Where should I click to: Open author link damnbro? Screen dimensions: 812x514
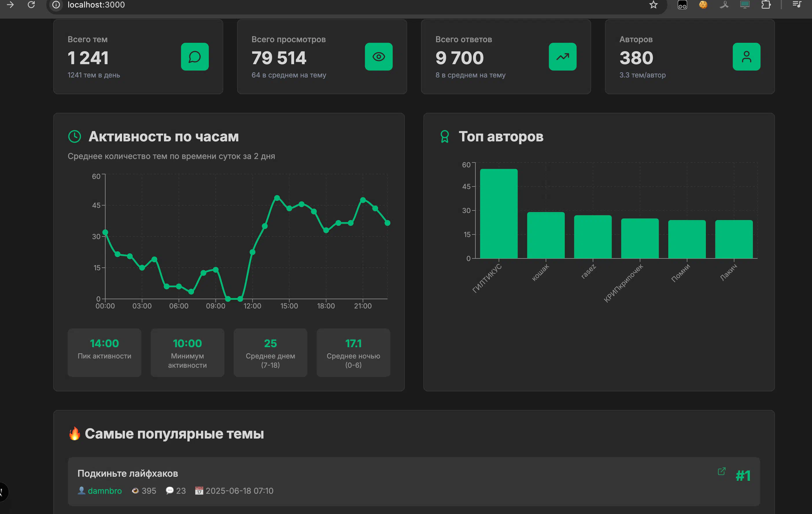coord(104,491)
